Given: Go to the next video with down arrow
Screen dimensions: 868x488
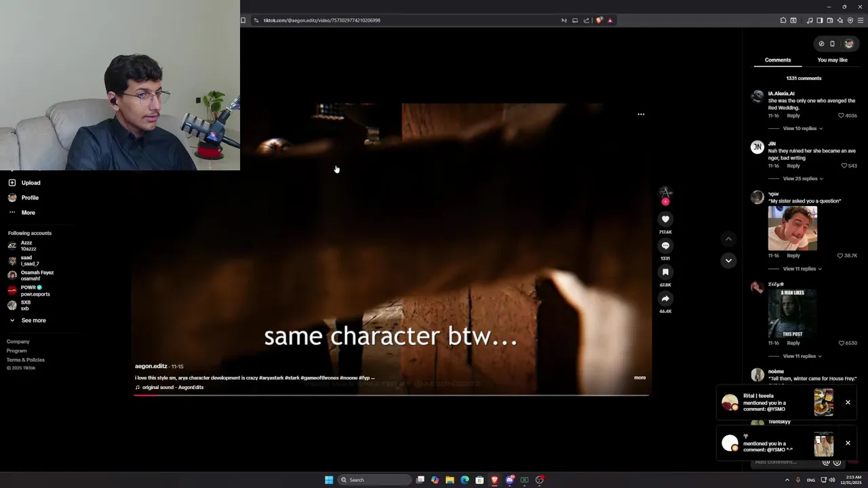Looking at the screenshot, I should click(728, 260).
